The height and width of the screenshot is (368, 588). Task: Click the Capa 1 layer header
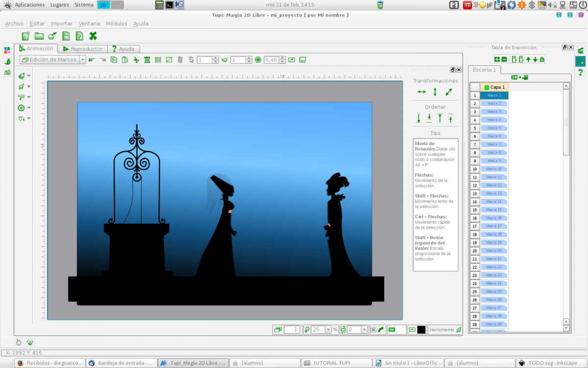(x=497, y=87)
